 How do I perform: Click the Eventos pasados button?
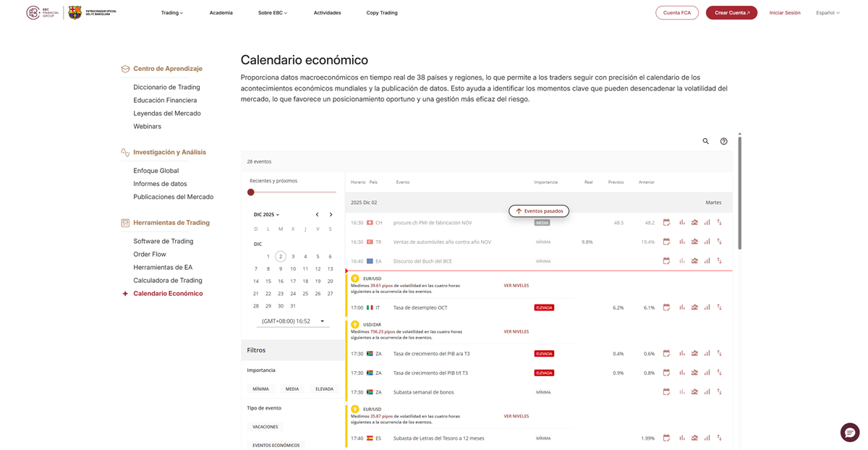coord(538,210)
